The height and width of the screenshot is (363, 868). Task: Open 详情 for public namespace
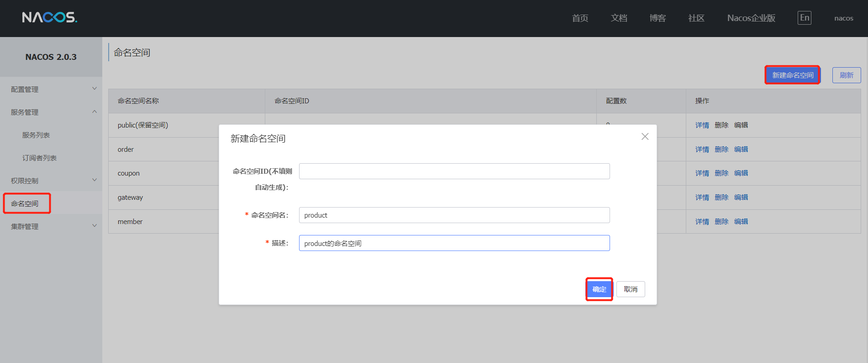pyautogui.click(x=702, y=125)
